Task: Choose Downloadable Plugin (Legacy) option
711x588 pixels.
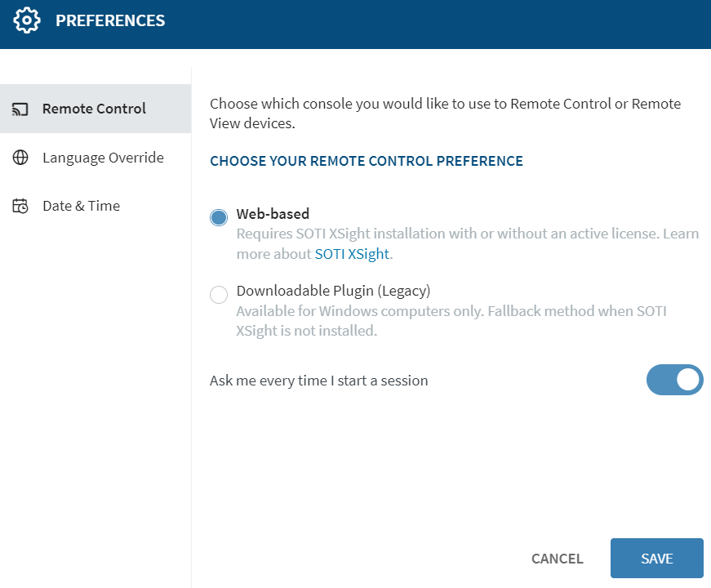Action: coord(218,295)
